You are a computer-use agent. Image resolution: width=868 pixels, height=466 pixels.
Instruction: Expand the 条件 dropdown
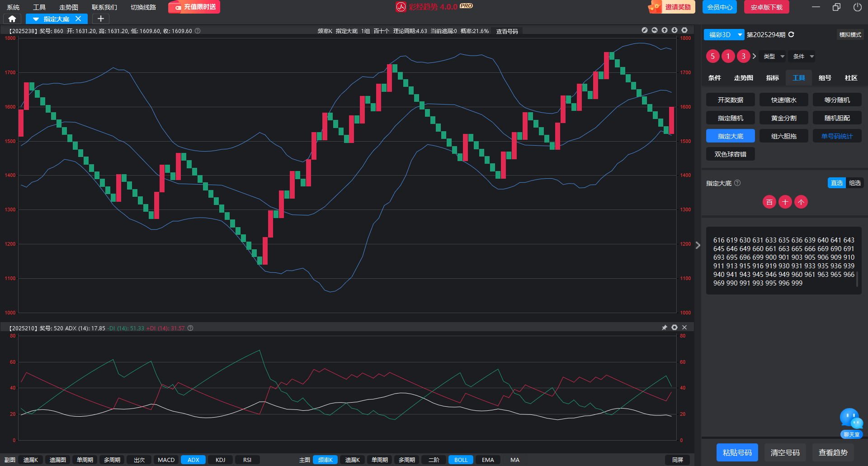point(803,57)
